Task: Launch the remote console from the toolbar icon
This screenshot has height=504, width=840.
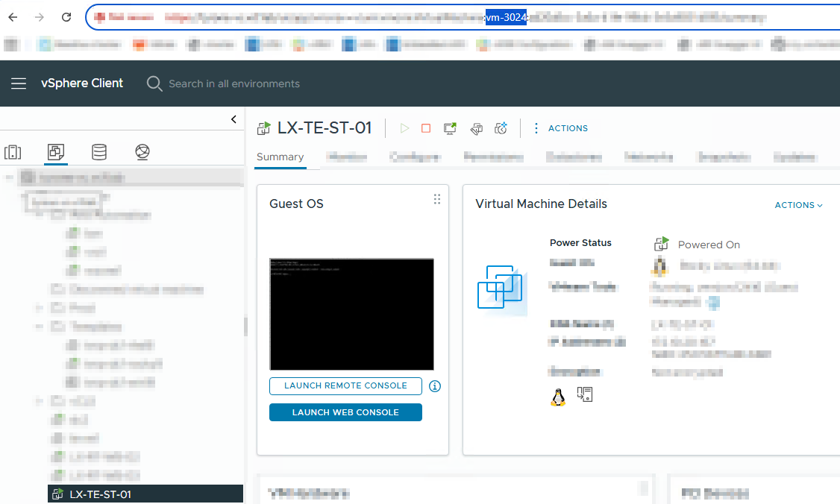Action: [449, 127]
